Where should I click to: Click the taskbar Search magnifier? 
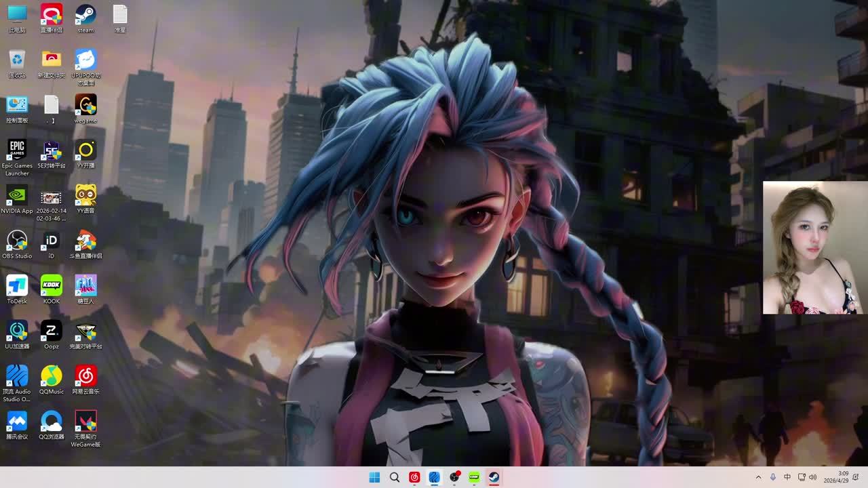click(x=394, y=477)
